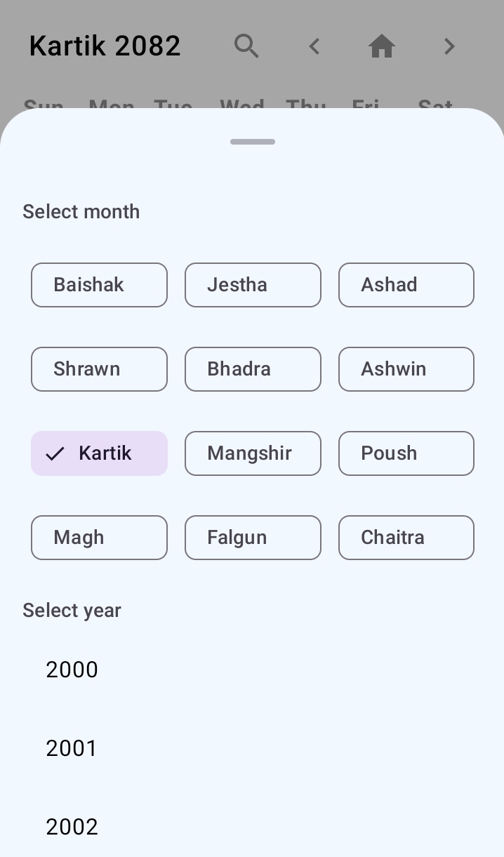This screenshot has height=857, width=504.
Task: Tap the home icon to return to today
Action: pyautogui.click(x=382, y=46)
